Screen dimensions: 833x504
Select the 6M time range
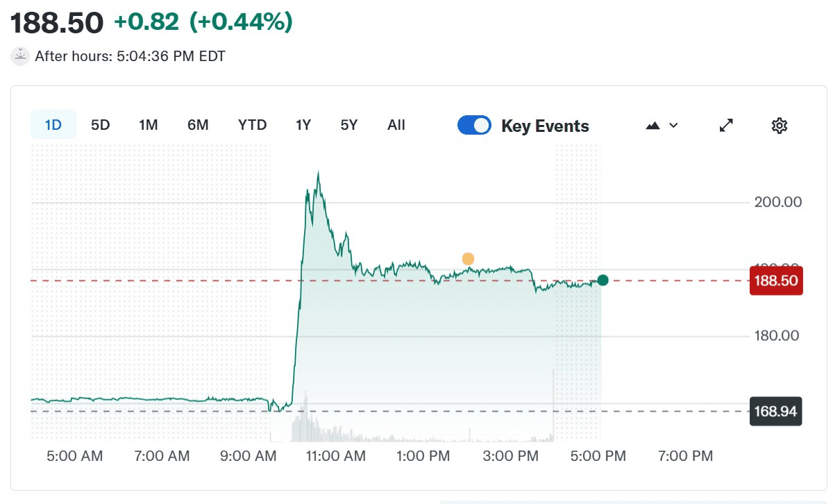[198, 125]
